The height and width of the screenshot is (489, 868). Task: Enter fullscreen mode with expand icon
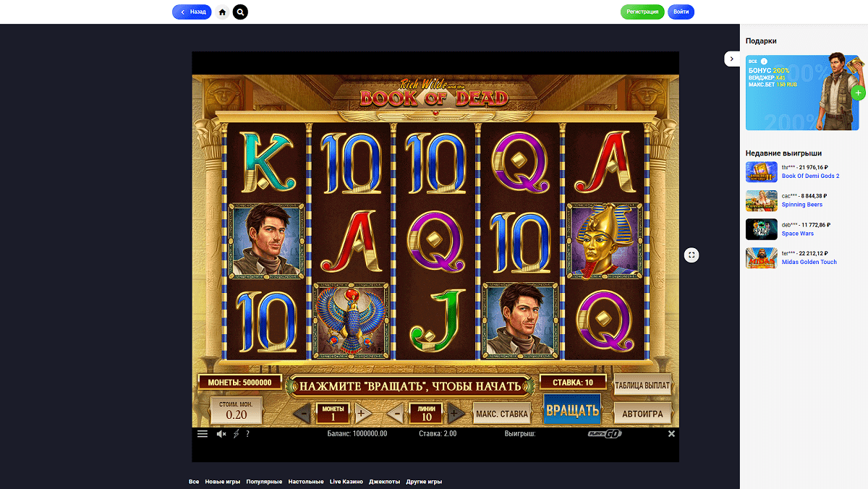pos(692,255)
